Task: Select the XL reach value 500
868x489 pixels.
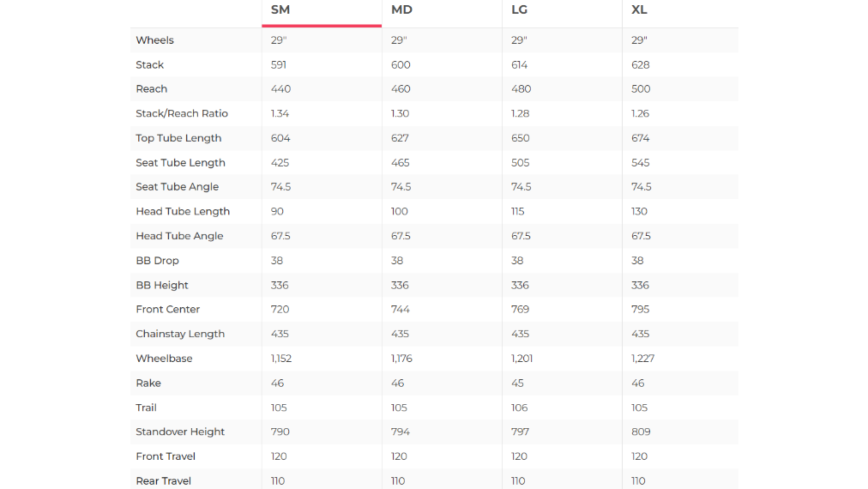Action: (x=641, y=89)
